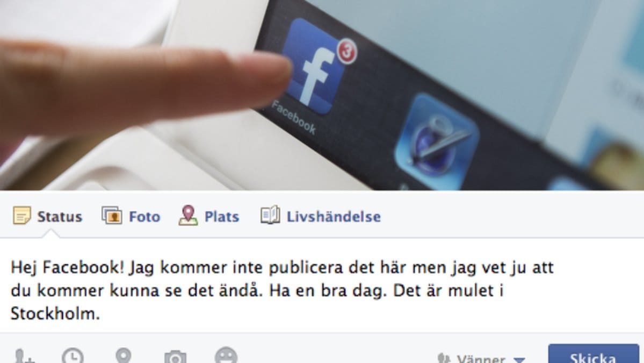Open the emoji smiley icon

(226, 355)
